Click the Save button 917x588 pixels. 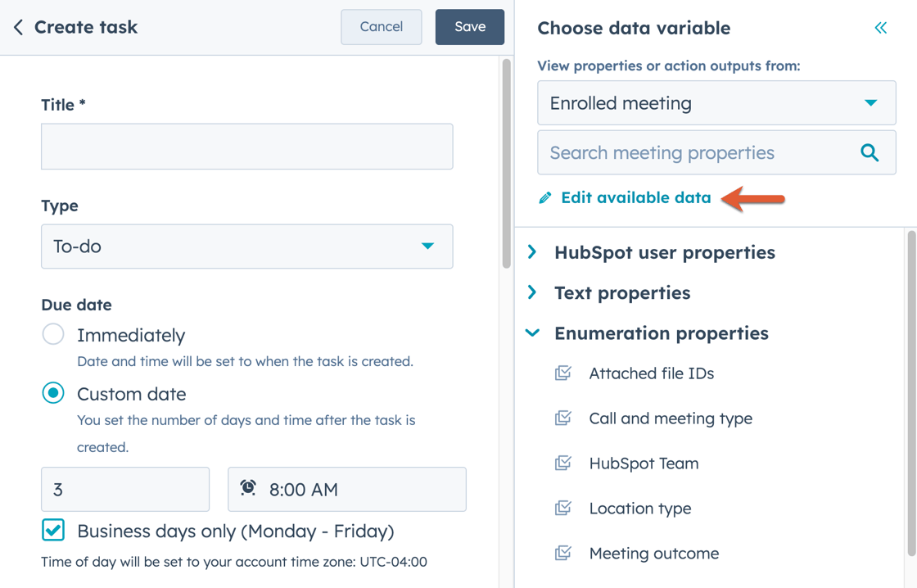(x=469, y=26)
